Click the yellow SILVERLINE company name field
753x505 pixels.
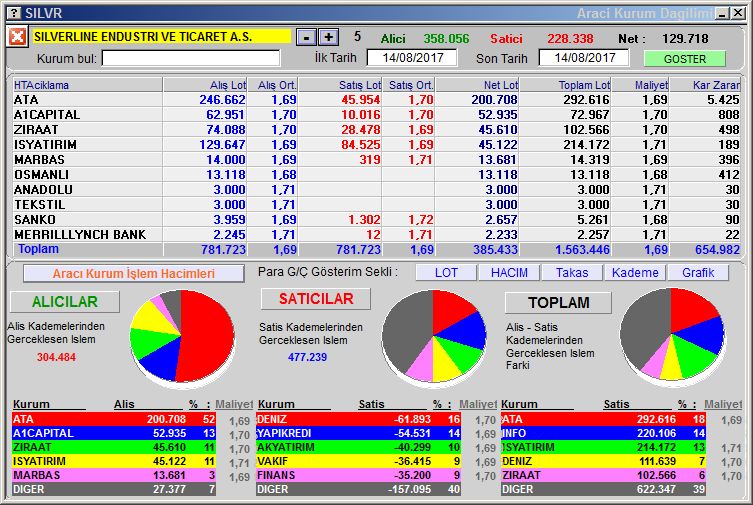point(162,36)
